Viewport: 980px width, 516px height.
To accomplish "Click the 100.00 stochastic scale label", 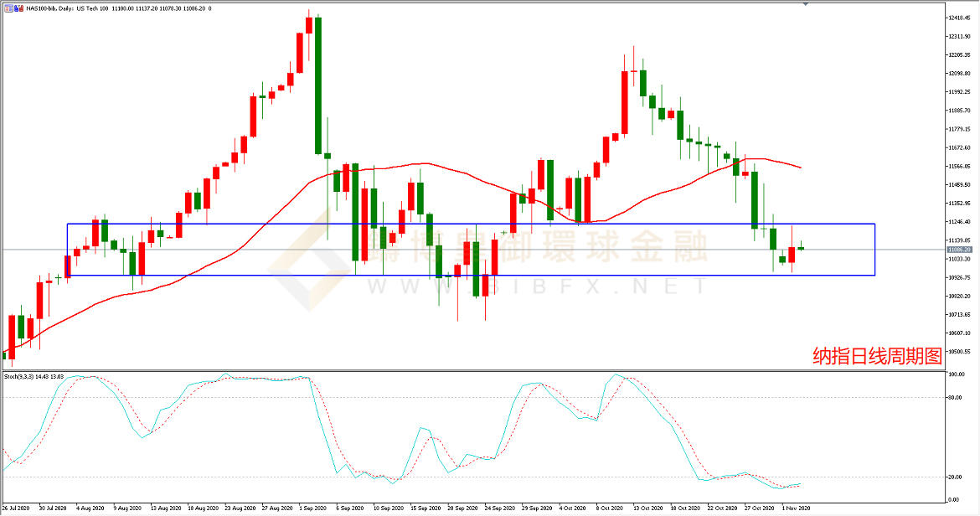I will coord(958,375).
